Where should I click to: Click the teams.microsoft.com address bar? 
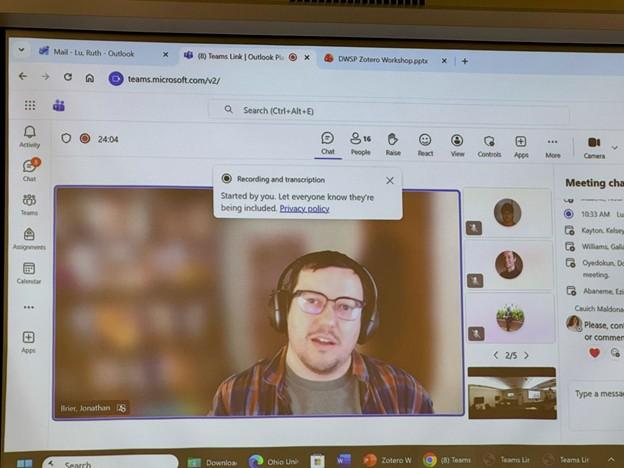point(174,80)
